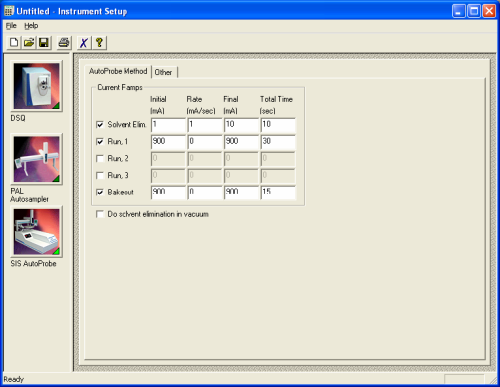
Task: Click the blue X toolbar icon
Action: (84, 43)
